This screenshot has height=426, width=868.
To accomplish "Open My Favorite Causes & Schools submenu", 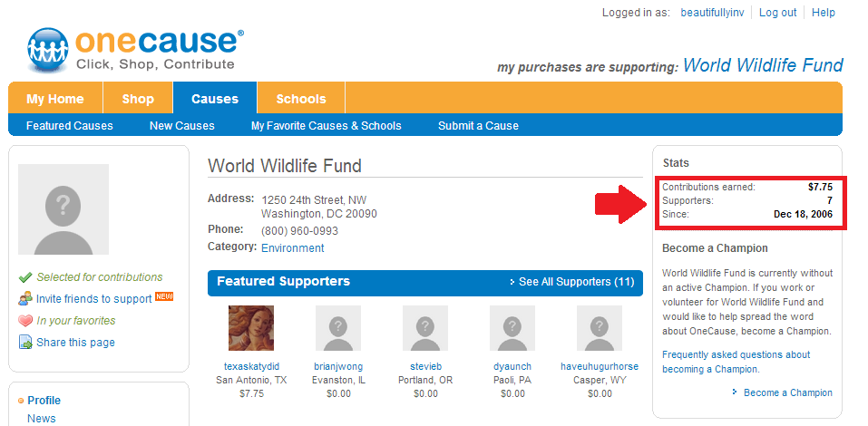I will (326, 126).
